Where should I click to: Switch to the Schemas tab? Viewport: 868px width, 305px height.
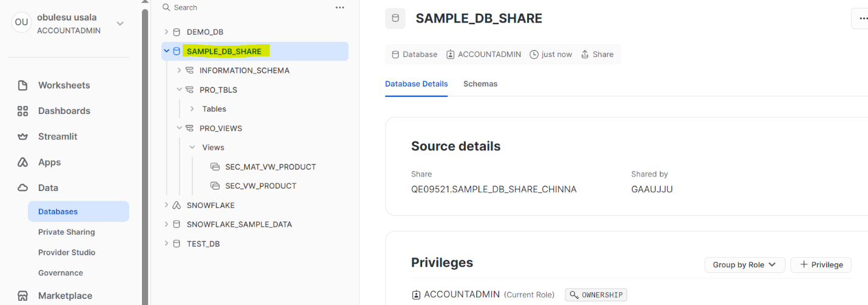click(480, 84)
